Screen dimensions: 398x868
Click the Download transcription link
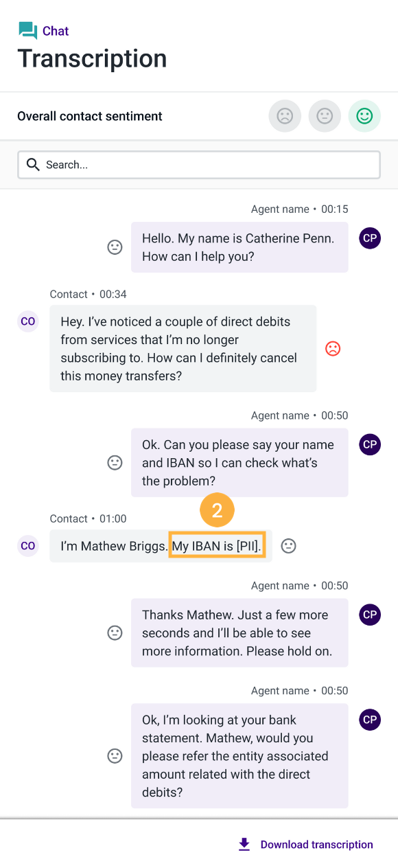pos(317,845)
